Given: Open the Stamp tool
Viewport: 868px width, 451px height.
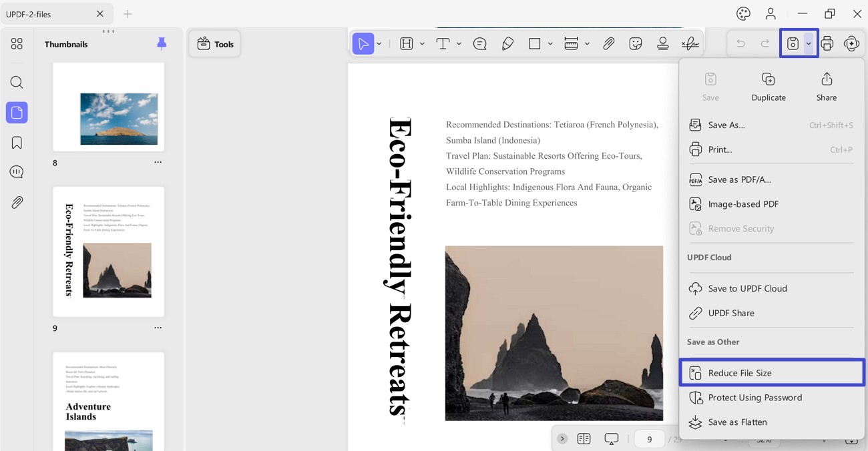Looking at the screenshot, I should pyautogui.click(x=662, y=43).
